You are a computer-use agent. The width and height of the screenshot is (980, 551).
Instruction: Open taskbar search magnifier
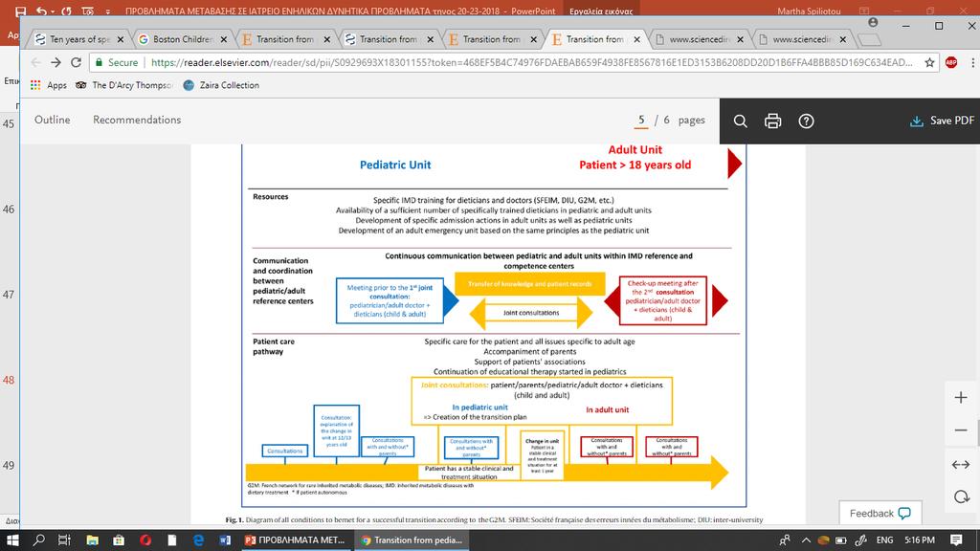click(38, 540)
